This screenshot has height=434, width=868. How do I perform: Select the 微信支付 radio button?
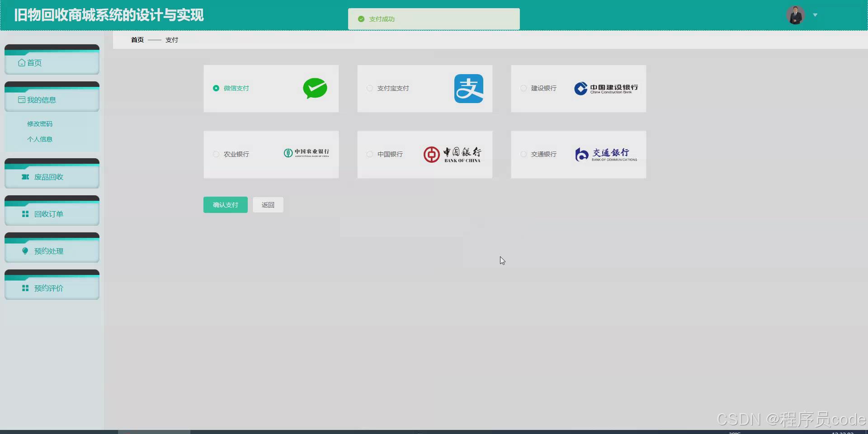tap(216, 88)
